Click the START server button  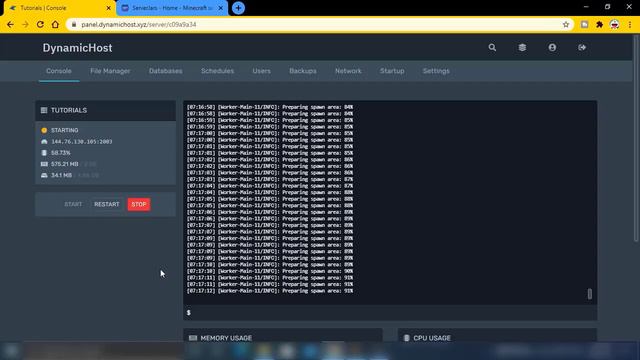tap(73, 204)
